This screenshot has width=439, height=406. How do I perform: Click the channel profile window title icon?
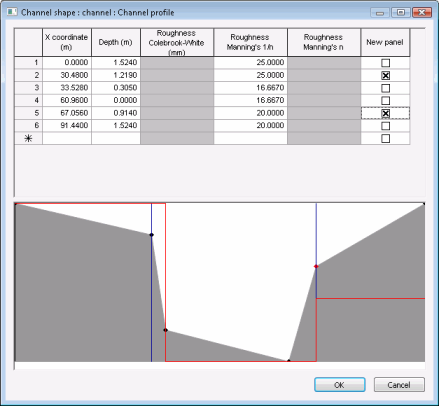12,12
